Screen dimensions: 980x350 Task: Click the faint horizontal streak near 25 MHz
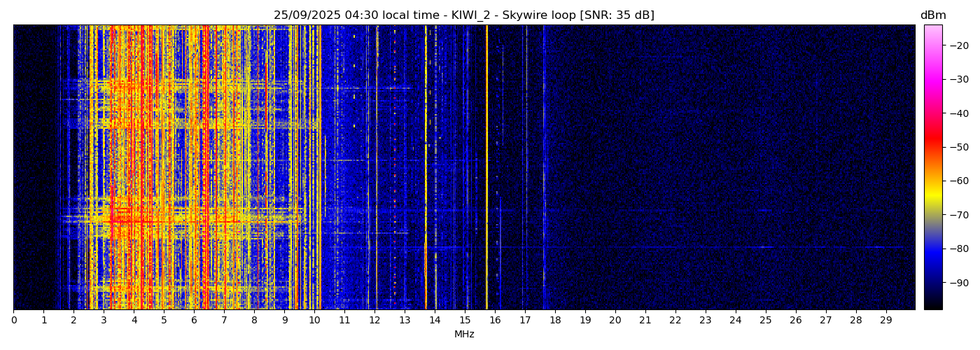coord(766,246)
